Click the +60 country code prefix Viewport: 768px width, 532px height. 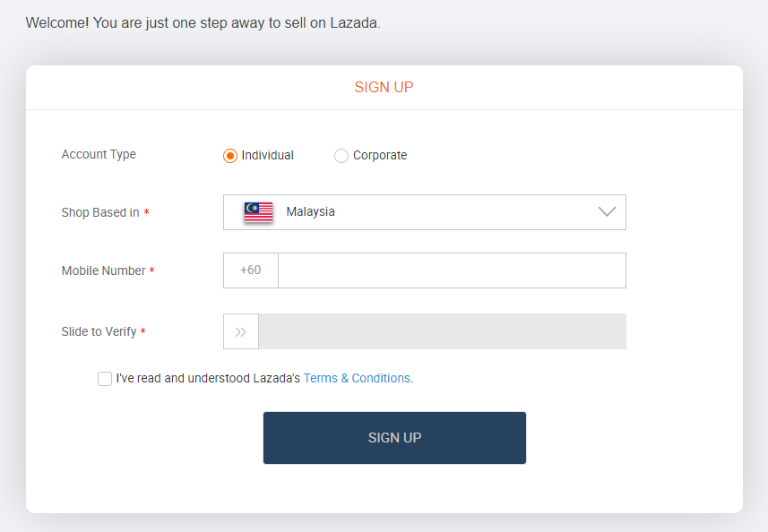pos(250,270)
